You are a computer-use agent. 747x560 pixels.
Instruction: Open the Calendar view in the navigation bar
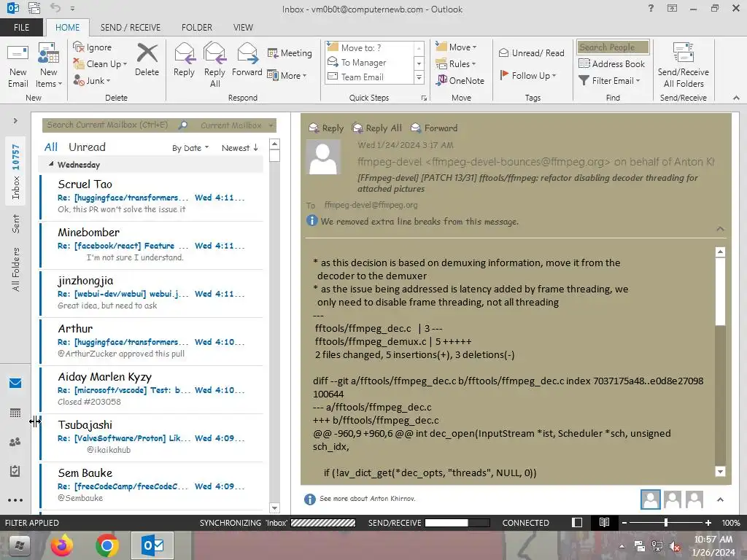coord(15,413)
